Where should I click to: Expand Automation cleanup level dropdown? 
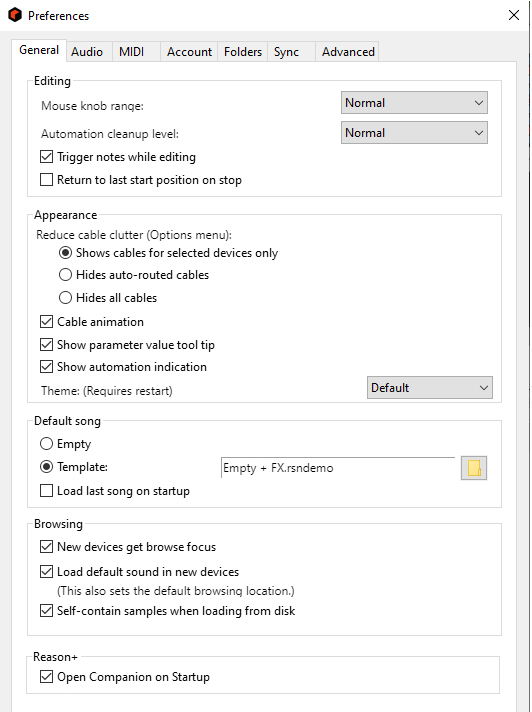click(414, 133)
